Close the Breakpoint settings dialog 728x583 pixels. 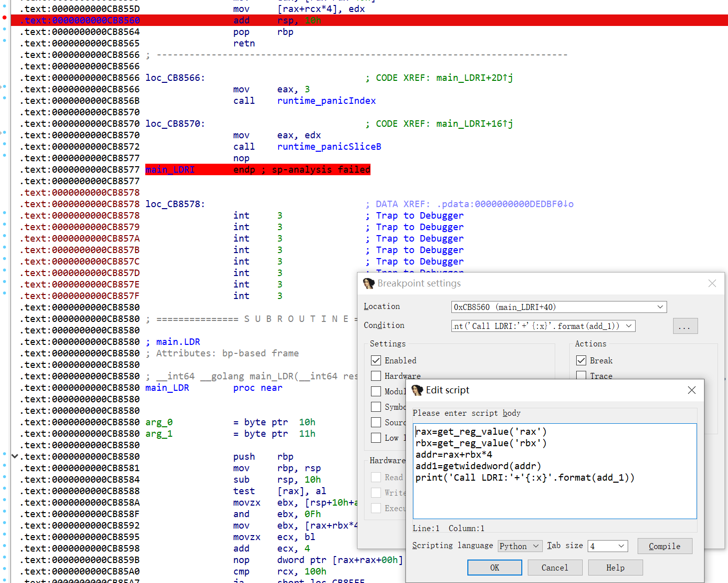(x=712, y=284)
